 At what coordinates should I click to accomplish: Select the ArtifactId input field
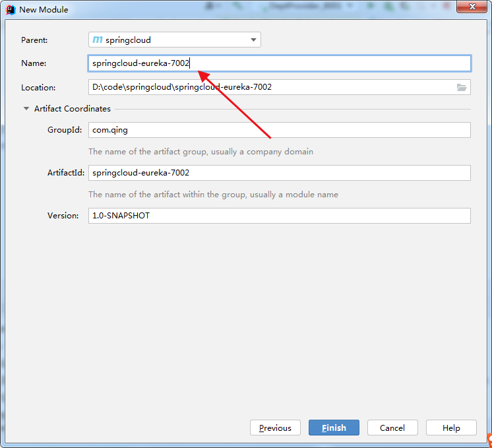click(279, 173)
